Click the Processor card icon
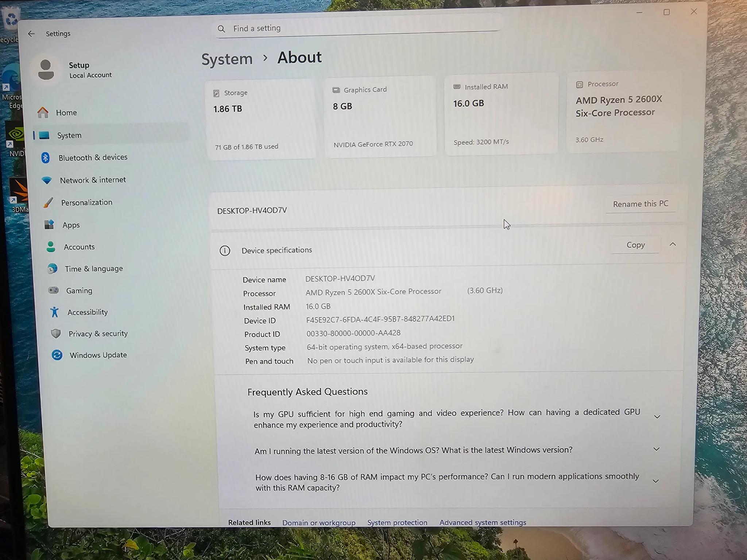The height and width of the screenshot is (560, 747). coord(579,85)
